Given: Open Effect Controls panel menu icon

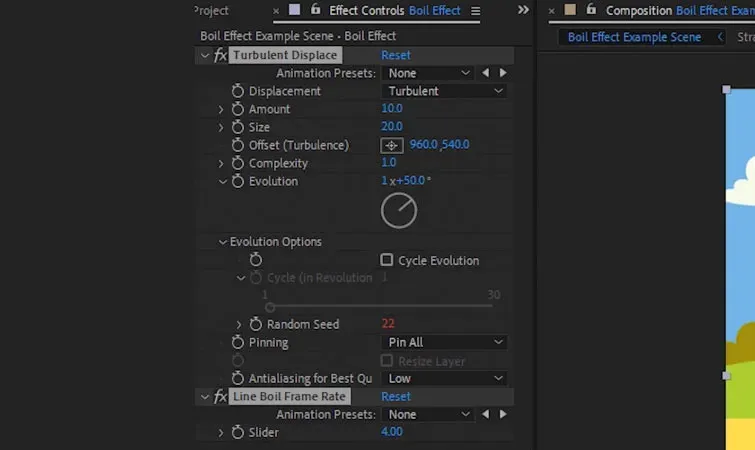Looking at the screenshot, I should pyautogui.click(x=475, y=11).
